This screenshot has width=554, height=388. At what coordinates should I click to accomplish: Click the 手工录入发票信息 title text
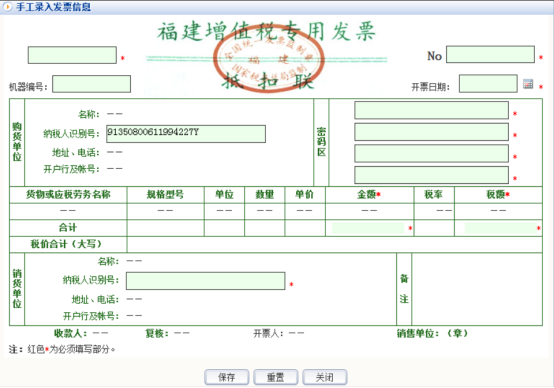point(54,7)
